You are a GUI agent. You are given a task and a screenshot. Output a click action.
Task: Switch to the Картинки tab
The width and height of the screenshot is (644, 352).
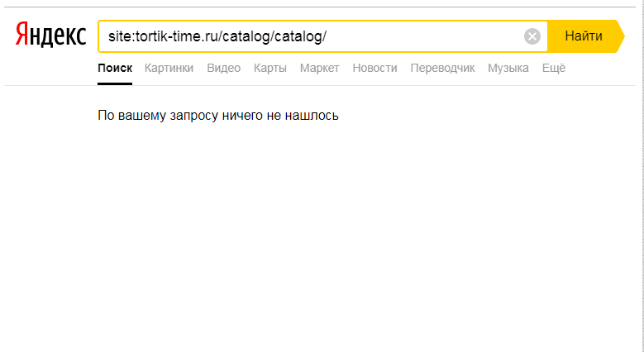pos(169,69)
